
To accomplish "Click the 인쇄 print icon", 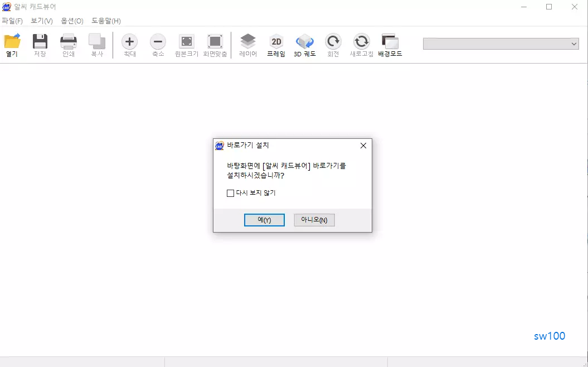I will pos(68,44).
